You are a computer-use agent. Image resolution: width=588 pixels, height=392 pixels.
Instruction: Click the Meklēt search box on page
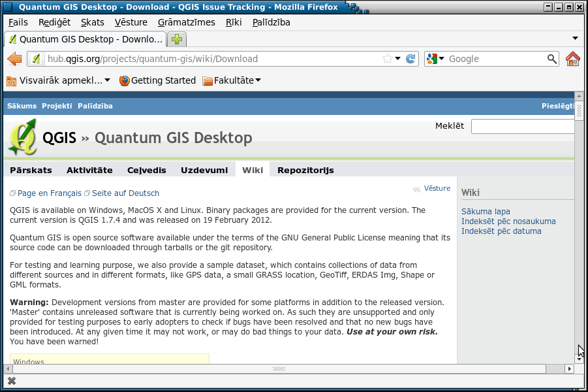click(523, 126)
